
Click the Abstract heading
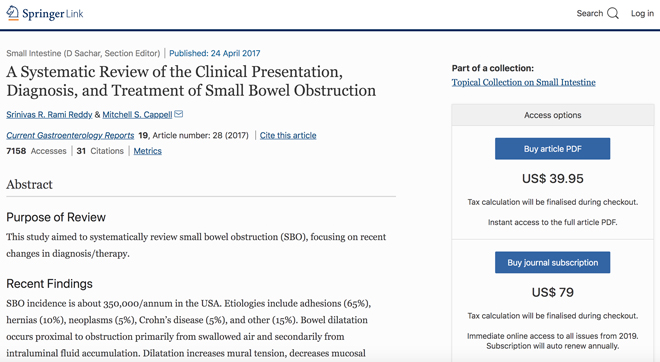[29, 184]
